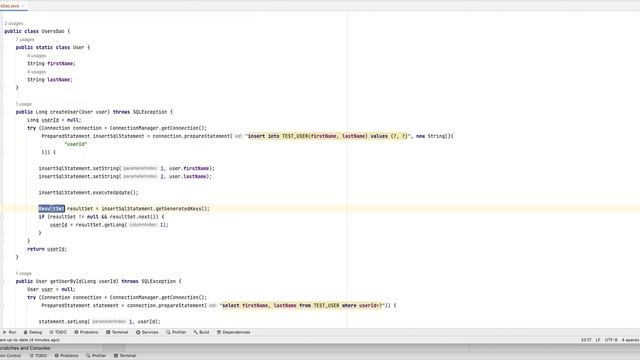Click 'user.firstName' in the first setString call
Screen dimensions: 640x360
[189, 168]
